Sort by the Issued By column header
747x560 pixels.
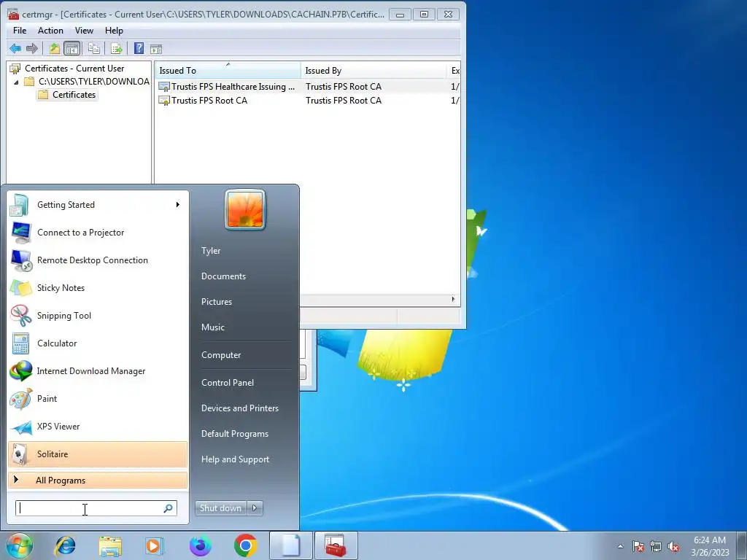373,71
